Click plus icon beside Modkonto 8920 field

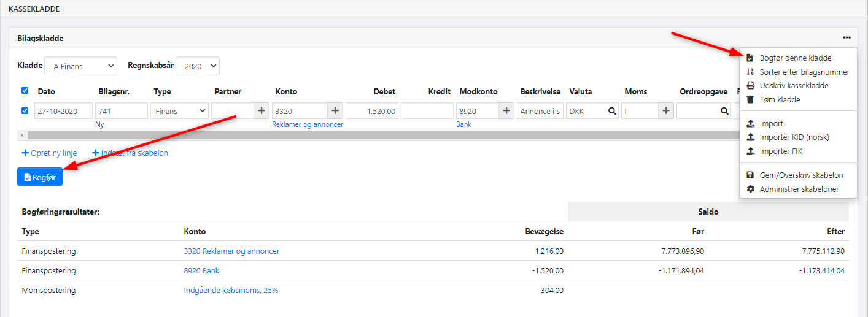pos(506,111)
